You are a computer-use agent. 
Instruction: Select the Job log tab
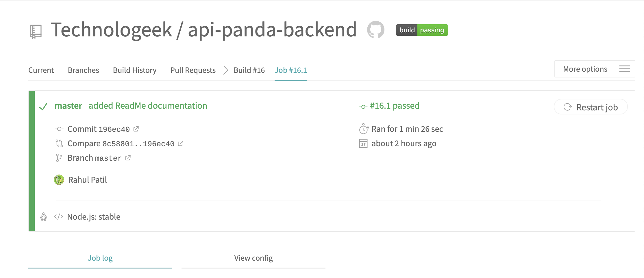(x=100, y=258)
